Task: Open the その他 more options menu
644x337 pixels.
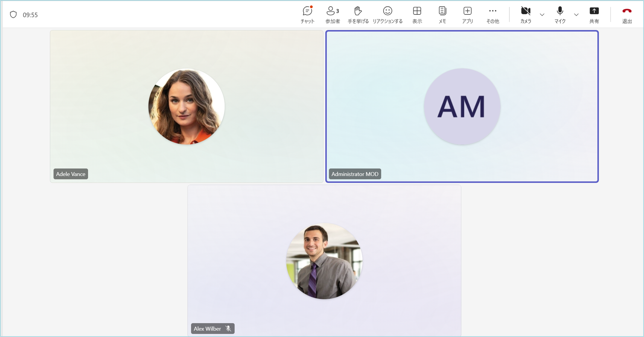Action: tap(492, 15)
